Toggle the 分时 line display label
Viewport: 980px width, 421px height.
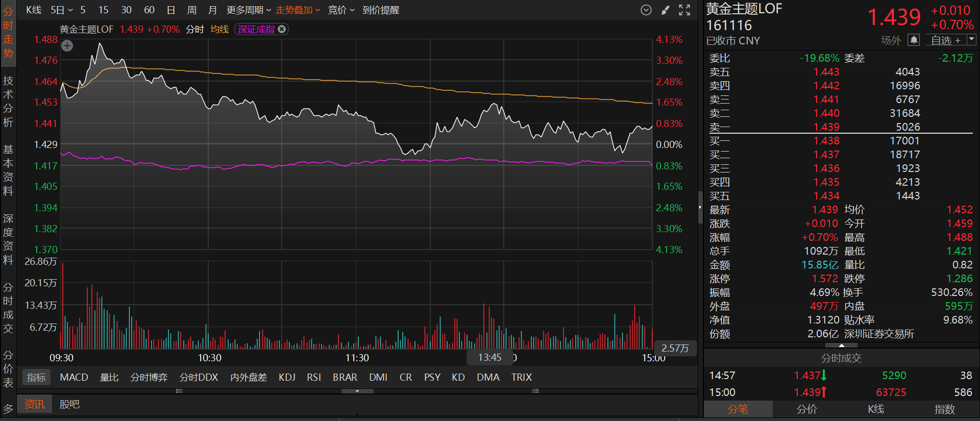point(194,30)
